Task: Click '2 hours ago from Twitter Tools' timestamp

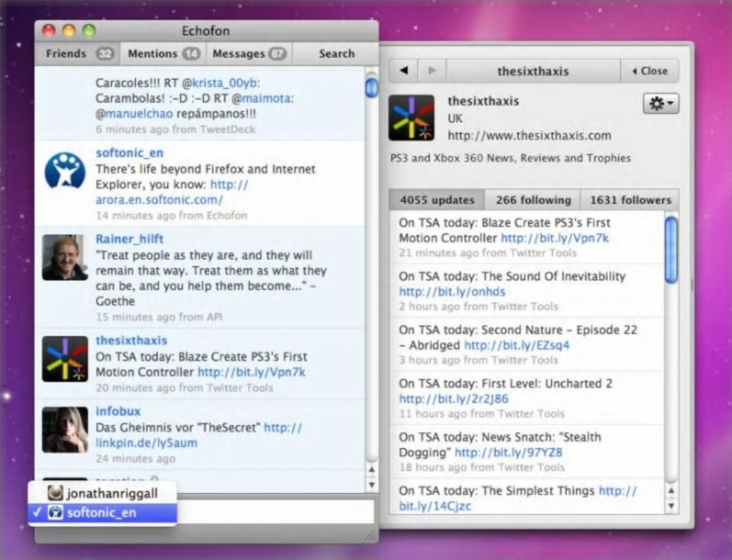Action: [479, 307]
